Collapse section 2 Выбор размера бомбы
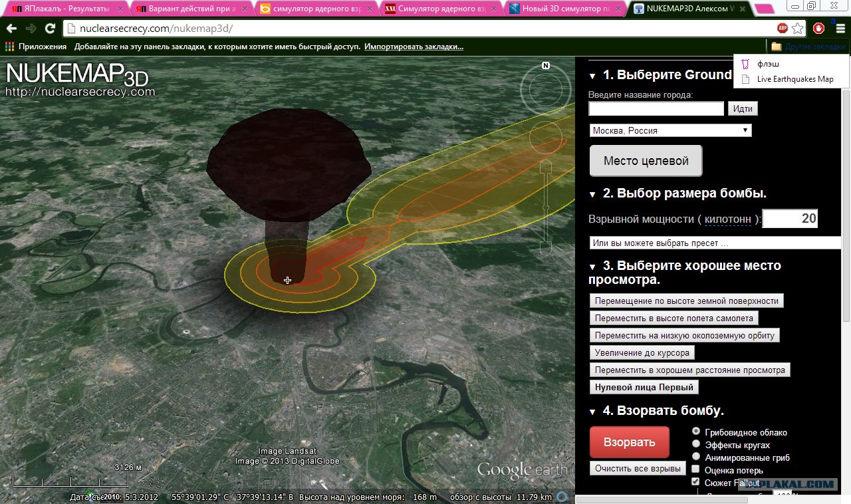Viewport: 851px width, 504px height. click(593, 194)
